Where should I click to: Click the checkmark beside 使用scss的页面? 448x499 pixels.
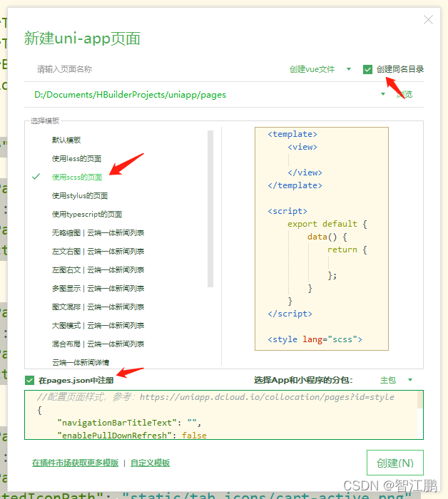pyautogui.click(x=36, y=177)
